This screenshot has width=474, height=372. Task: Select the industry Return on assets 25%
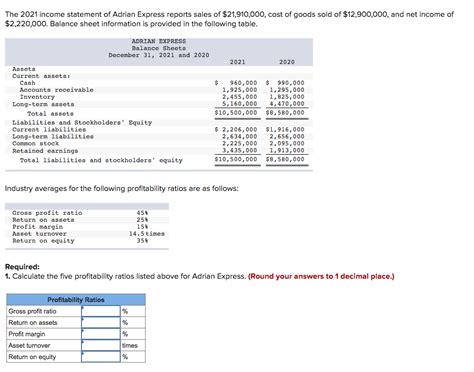click(x=142, y=220)
